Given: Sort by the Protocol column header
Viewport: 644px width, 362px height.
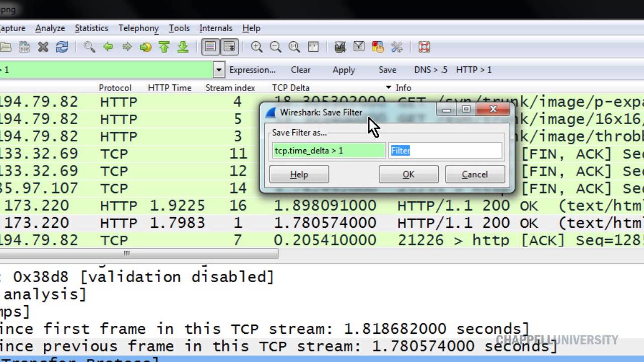Looking at the screenshot, I should click(x=115, y=87).
